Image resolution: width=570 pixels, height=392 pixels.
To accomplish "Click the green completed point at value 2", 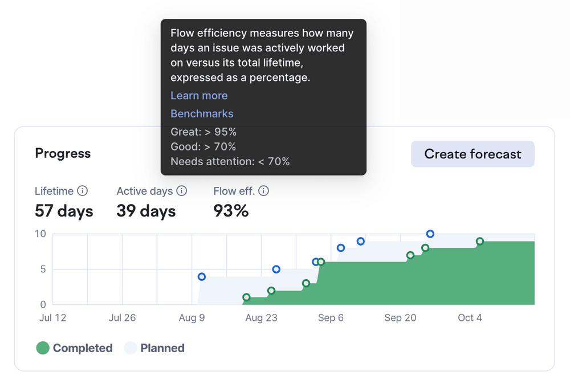I will (x=271, y=291).
